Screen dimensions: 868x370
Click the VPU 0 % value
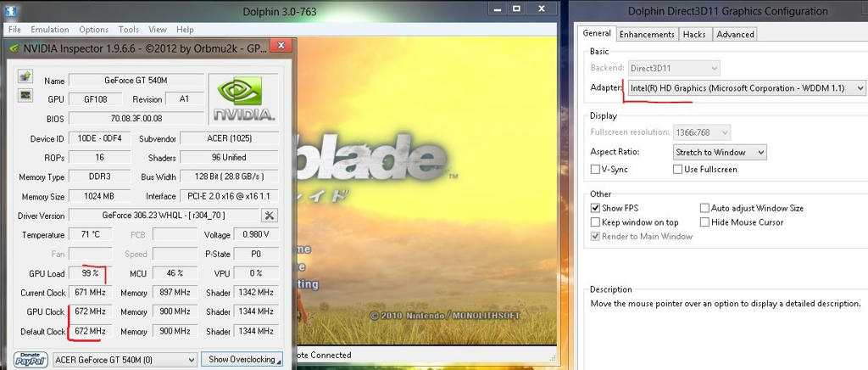[x=256, y=273]
